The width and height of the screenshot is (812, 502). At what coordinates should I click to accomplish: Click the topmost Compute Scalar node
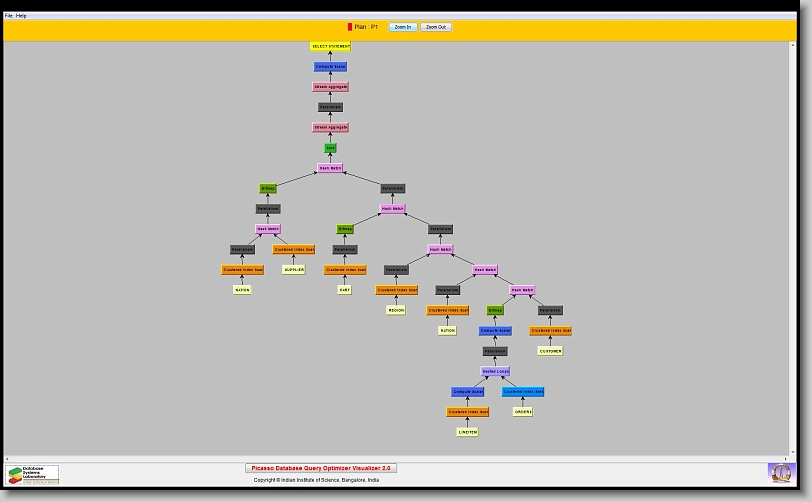click(330, 67)
